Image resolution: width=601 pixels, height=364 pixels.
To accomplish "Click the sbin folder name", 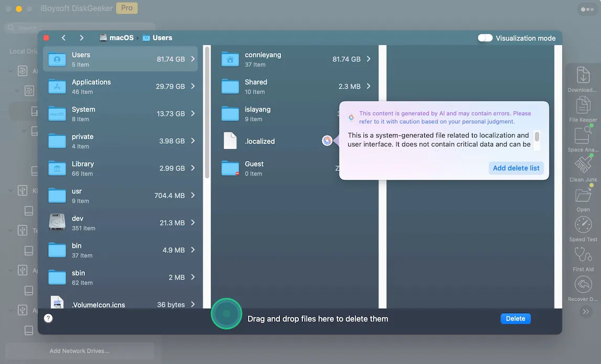I will [x=78, y=273].
